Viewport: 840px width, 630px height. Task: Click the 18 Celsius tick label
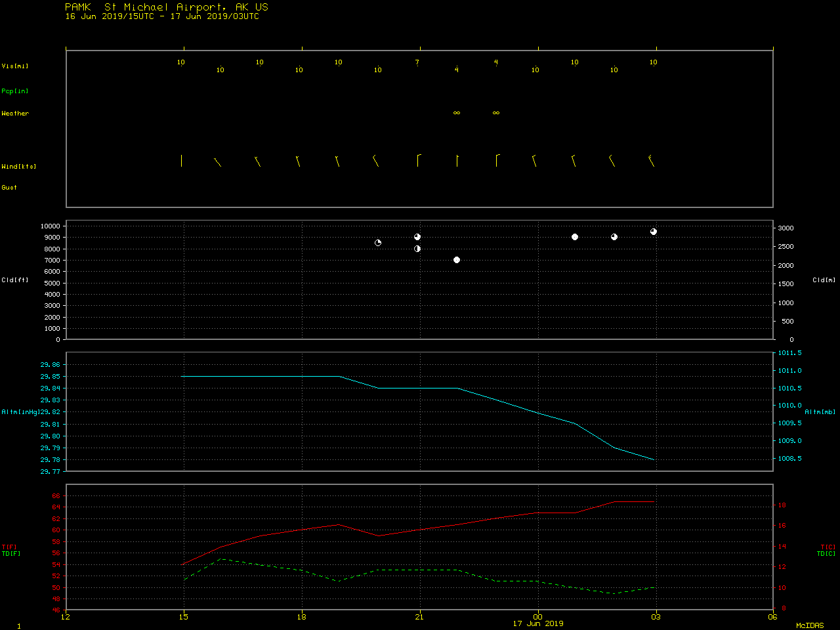(x=782, y=505)
